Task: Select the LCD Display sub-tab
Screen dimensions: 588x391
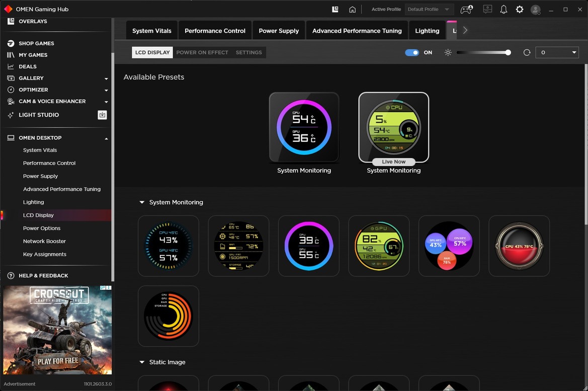Action: pyautogui.click(x=152, y=52)
